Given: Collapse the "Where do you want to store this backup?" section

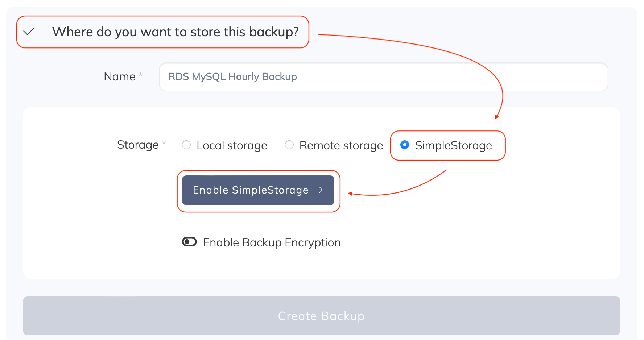Looking at the screenshot, I should pos(176,32).
